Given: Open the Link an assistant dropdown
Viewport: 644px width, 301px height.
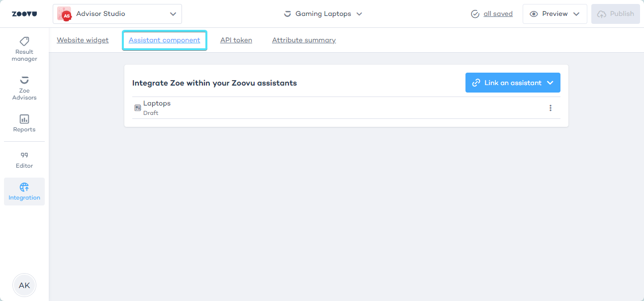Looking at the screenshot, I should pos(513,83).
